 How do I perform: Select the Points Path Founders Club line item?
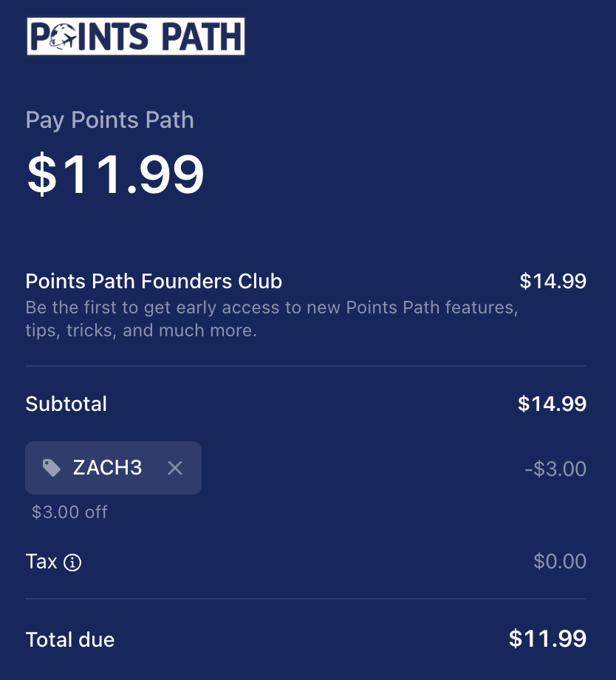[x=154, y=282]
